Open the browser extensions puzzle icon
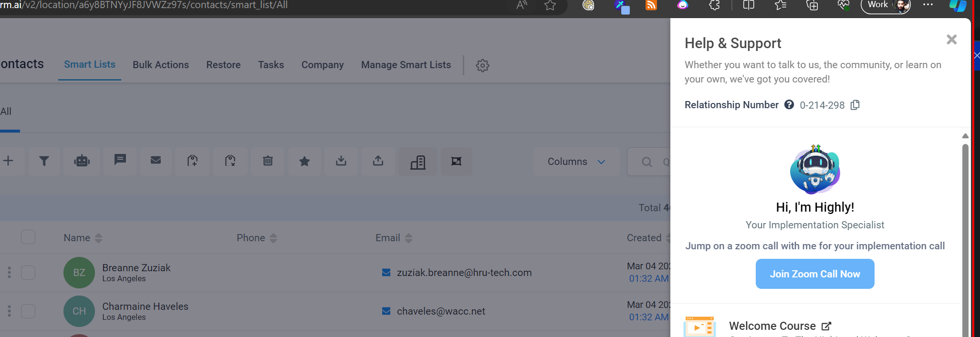The image size is (980, 337). pos(714,5)
